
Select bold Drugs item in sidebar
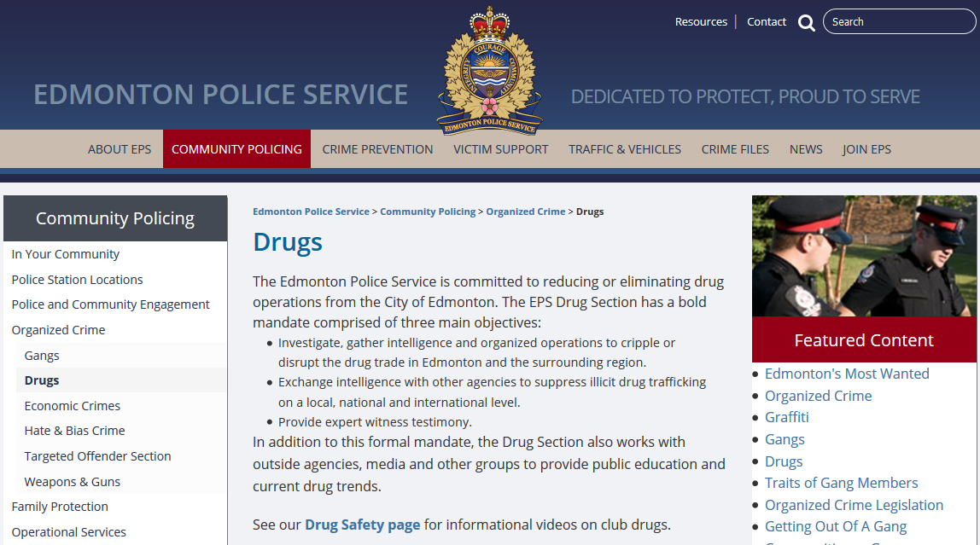click(x=42, y=380)
